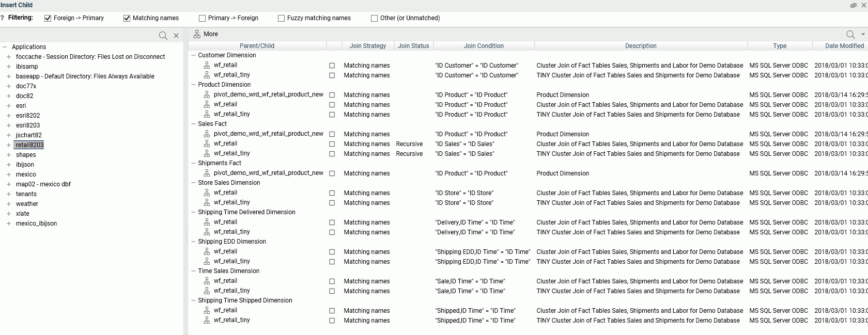Click the synonym icon of wf_retail under Customer Dimension

207,65
